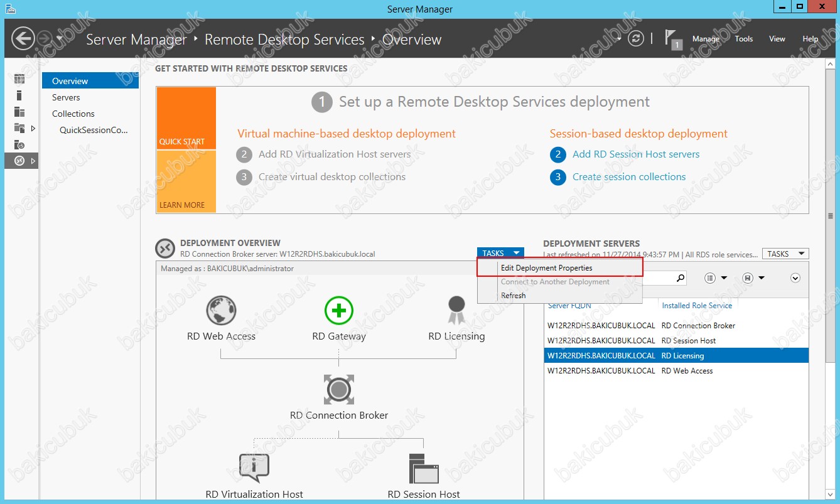The width and height of the screenshot is (840, 504).
Task: Open the Manage menu
Action: (x=706, y=39)
